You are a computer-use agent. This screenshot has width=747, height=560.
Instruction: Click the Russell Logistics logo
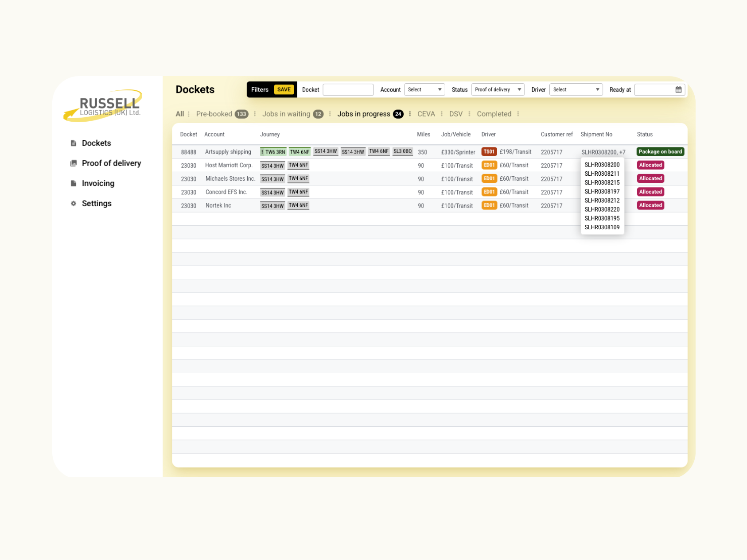tap(103, 106)
